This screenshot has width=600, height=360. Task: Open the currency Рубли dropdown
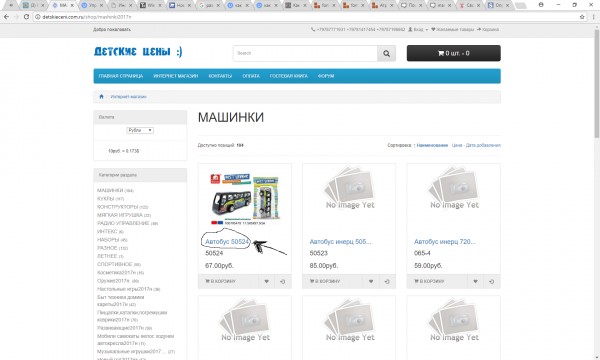tap(140, 130)
